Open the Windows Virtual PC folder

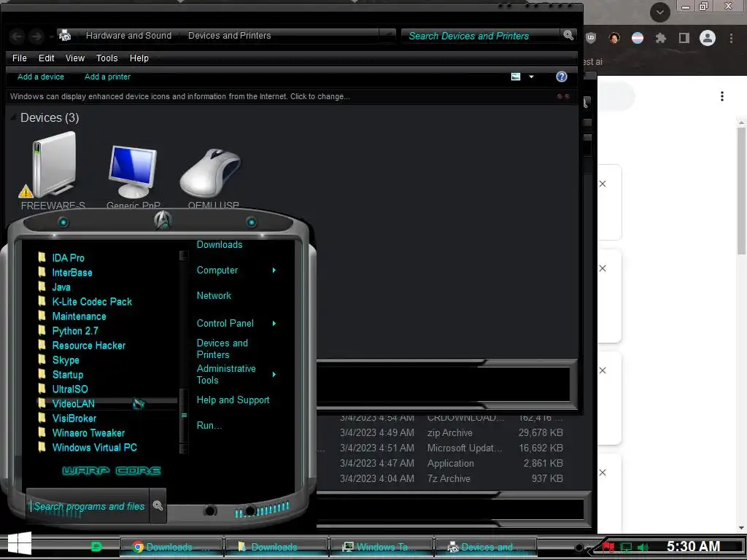point(94,448)
